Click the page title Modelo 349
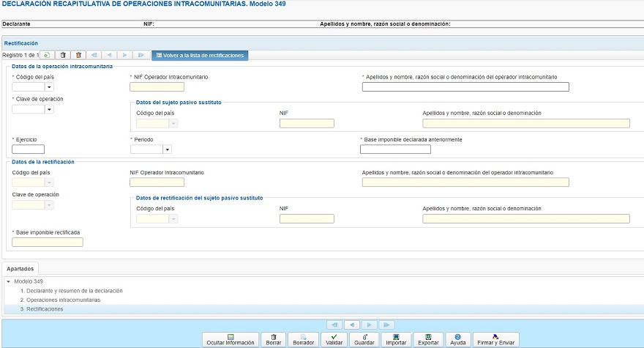The width and height of the screenshot is (644, 348). (143, 4)
